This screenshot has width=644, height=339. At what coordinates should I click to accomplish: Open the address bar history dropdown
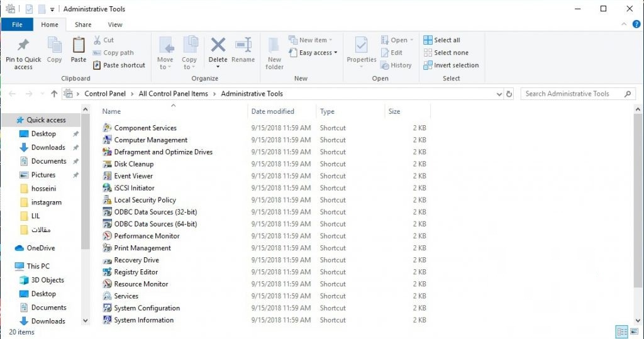[x=499, y=94]
